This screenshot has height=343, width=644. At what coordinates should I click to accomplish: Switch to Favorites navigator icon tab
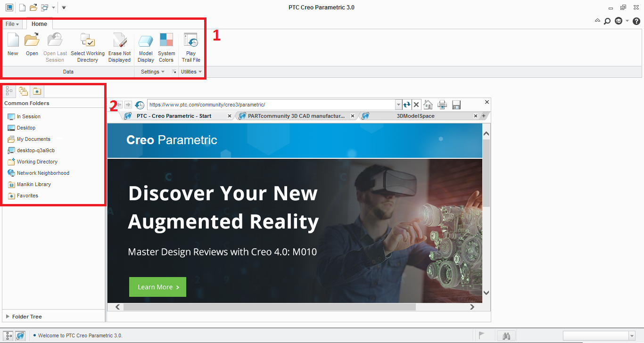[x=37, y=91]
